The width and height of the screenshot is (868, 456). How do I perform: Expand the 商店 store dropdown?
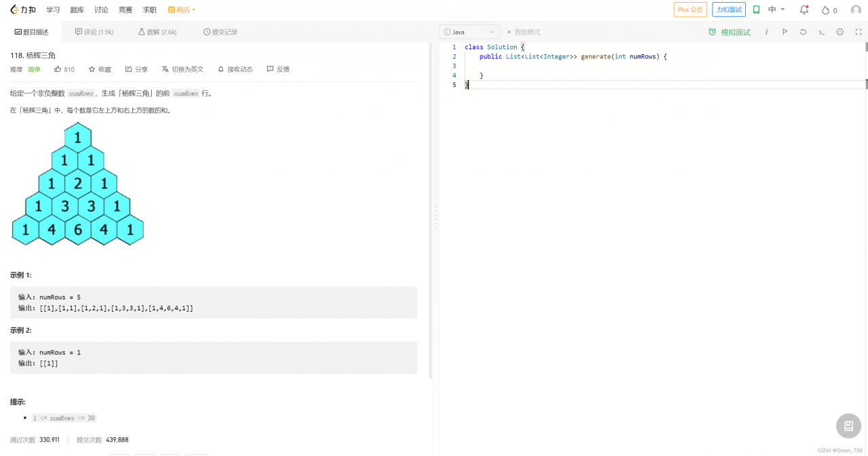[x=182, y=10]
